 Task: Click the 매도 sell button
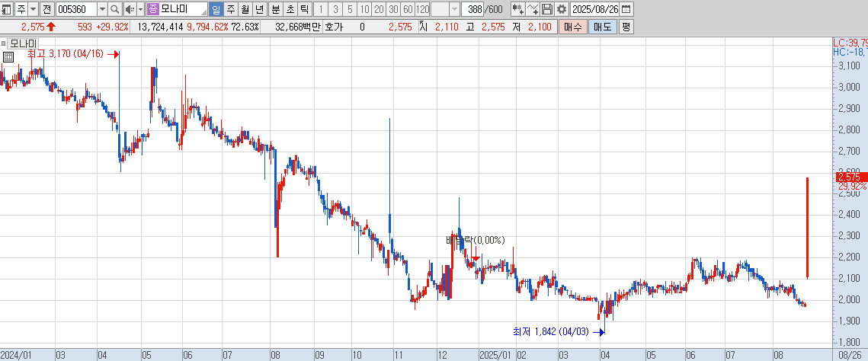[x=602, y=27]
